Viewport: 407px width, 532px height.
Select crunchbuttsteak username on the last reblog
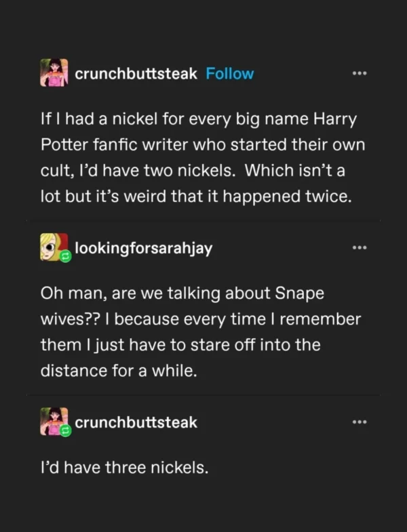click(x=136, y=422)
